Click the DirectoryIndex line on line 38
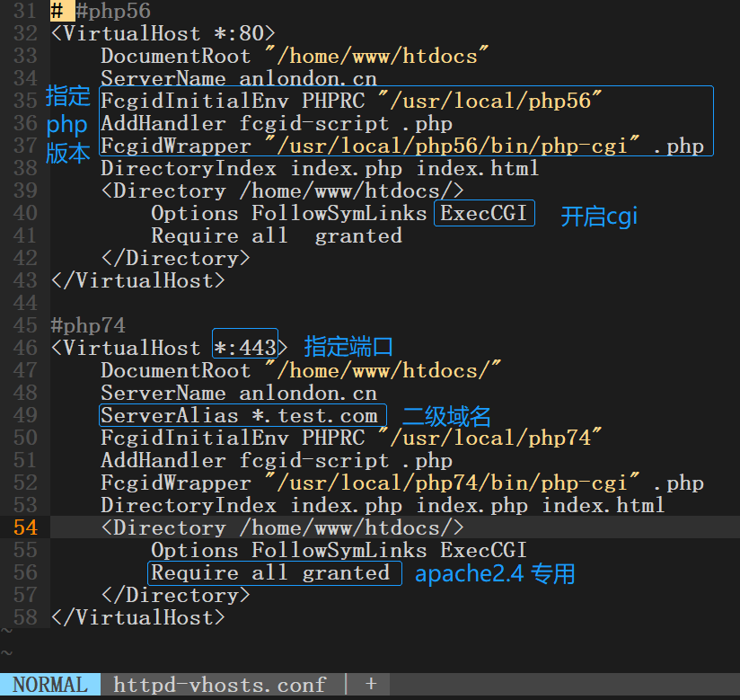Image resolution: width=740 pixels, height=700 pixels. point(319,168)
